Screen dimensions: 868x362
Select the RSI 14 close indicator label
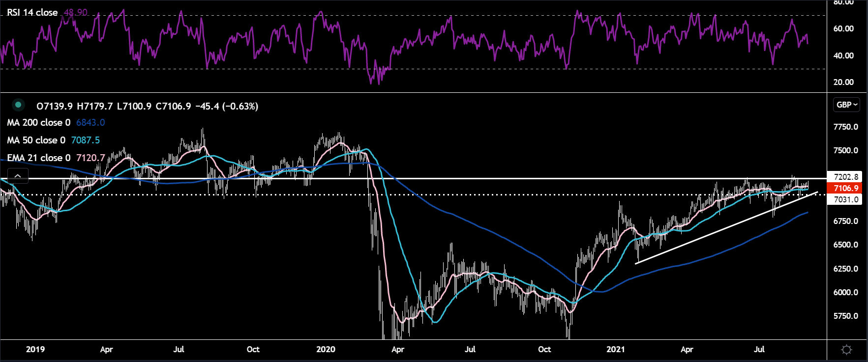click(x=32, y=12)
